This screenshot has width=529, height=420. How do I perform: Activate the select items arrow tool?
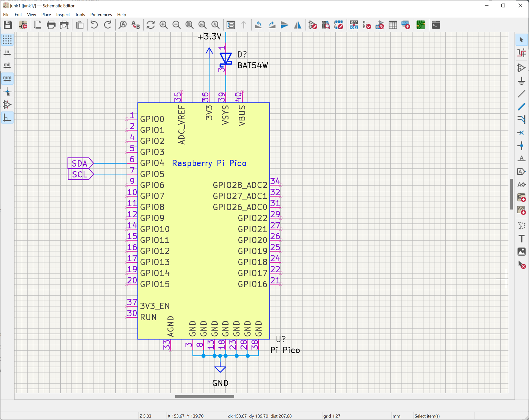522,40
